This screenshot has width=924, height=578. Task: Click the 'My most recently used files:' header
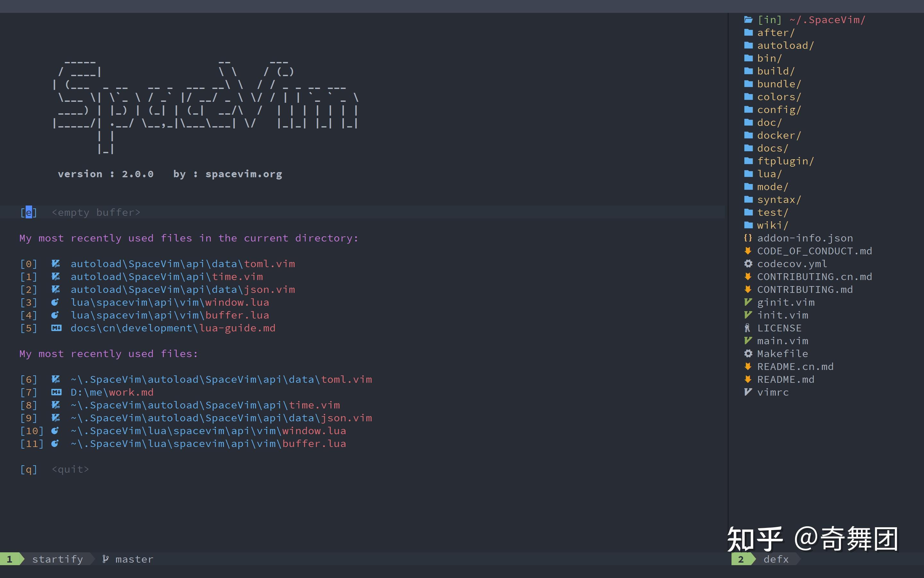coord(109,354)
